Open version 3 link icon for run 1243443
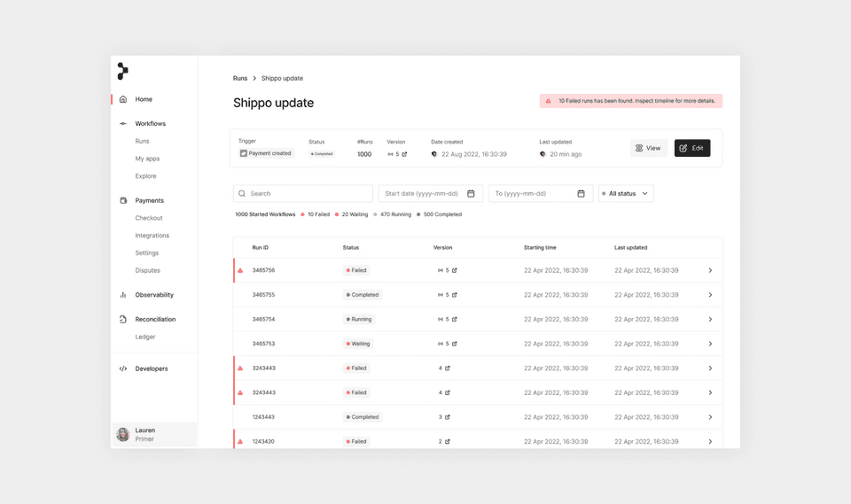 coord(448,417)
